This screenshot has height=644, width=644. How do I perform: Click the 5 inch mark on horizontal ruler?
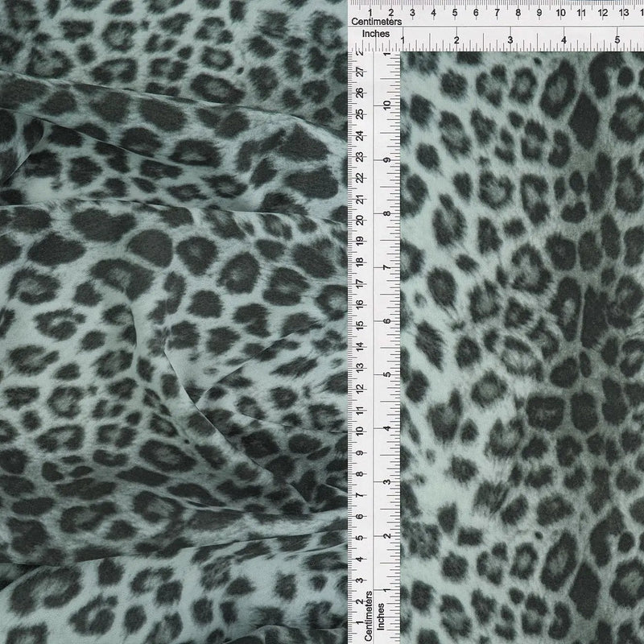(x=617, y=39)
